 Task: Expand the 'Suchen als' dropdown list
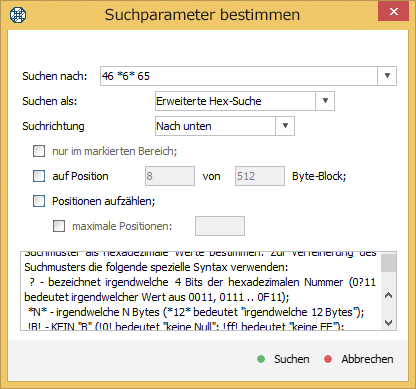click(x=325, y=101)
